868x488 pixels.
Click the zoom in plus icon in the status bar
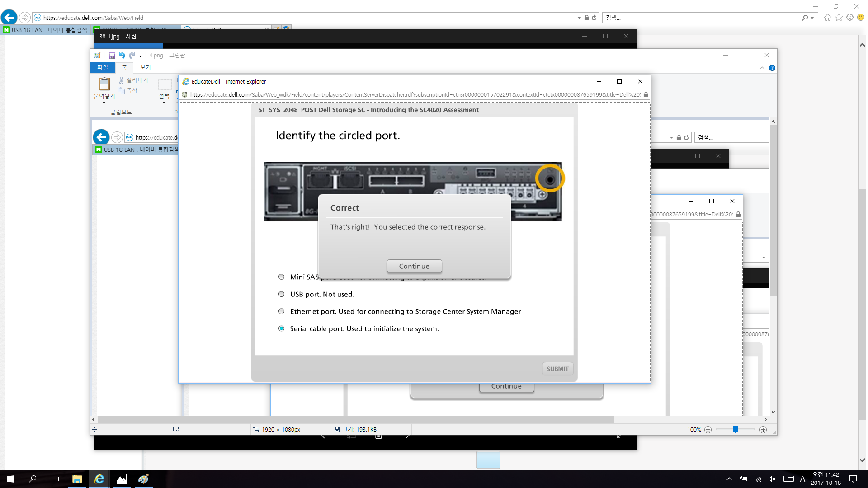[763, 430]
